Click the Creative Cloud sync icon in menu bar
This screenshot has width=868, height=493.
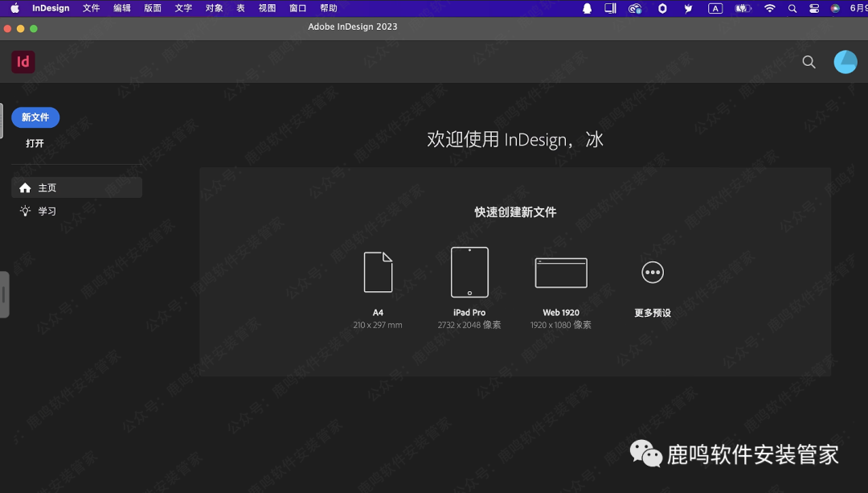635,8
